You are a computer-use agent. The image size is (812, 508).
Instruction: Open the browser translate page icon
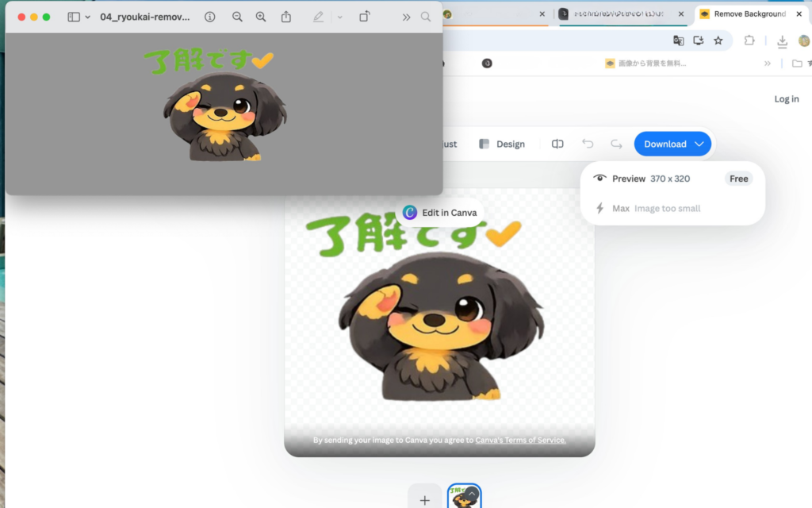tap(679, 40)
